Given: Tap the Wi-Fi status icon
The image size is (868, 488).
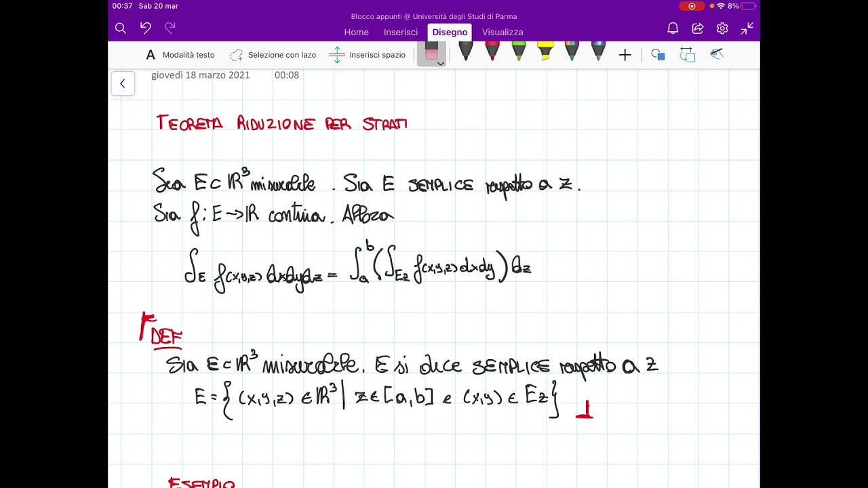Looking at the screenshot, I should click(721, 6).
